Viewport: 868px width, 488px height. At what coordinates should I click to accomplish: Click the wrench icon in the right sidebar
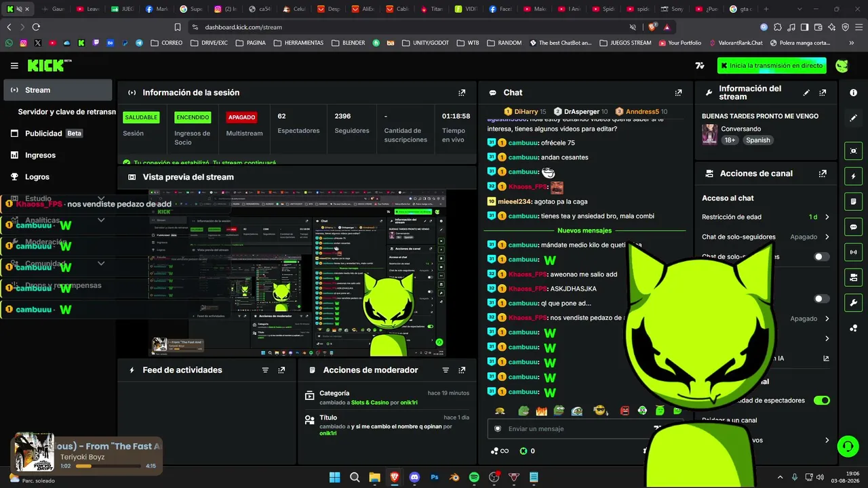point(853,302)
